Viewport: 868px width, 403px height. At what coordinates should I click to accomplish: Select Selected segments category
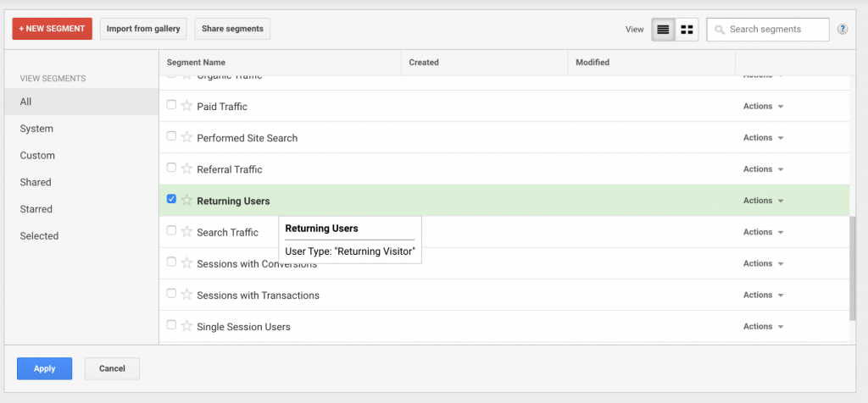[82, 236]
